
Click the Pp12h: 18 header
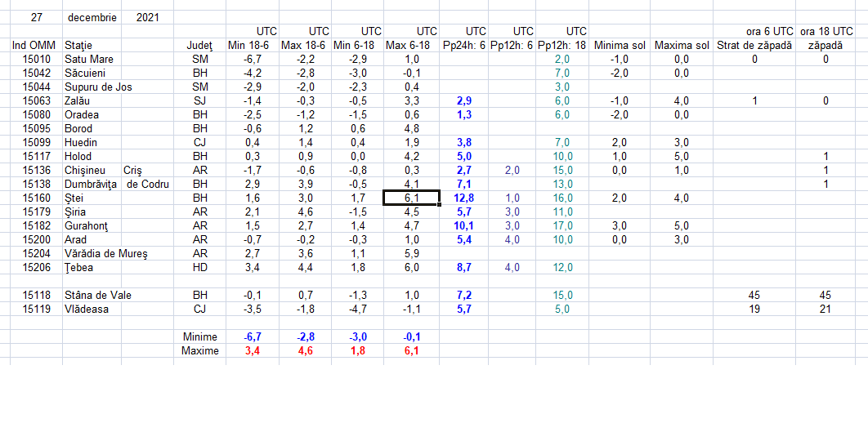point(562,46)
